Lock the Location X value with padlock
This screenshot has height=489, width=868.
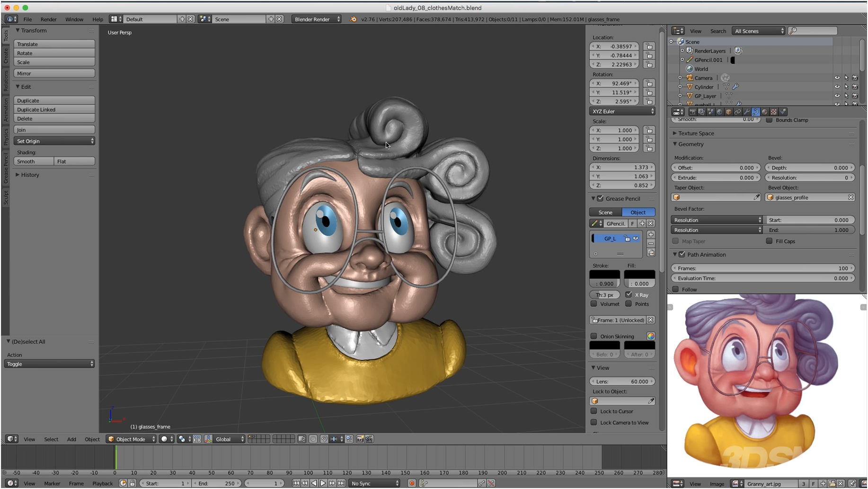(x=649, y=46)
